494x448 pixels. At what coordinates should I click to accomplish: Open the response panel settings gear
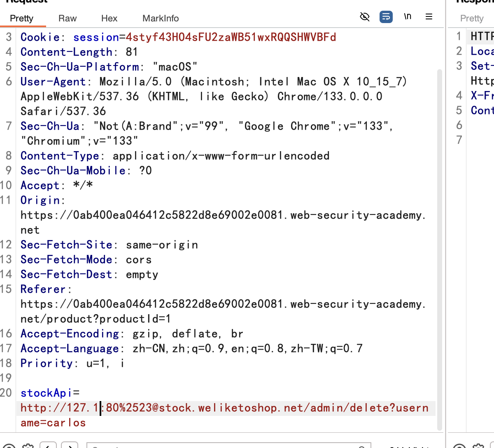pyautogui.click(x=478, y=446)
